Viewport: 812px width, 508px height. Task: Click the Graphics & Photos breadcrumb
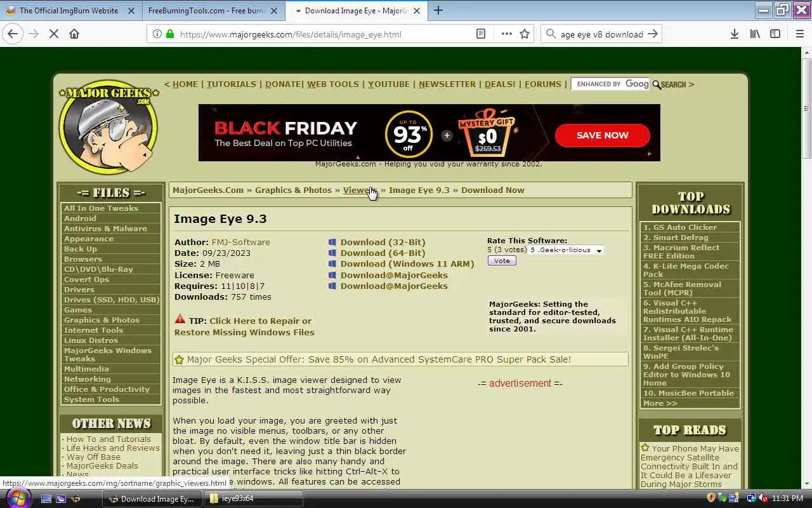click(x=293, y=190)
